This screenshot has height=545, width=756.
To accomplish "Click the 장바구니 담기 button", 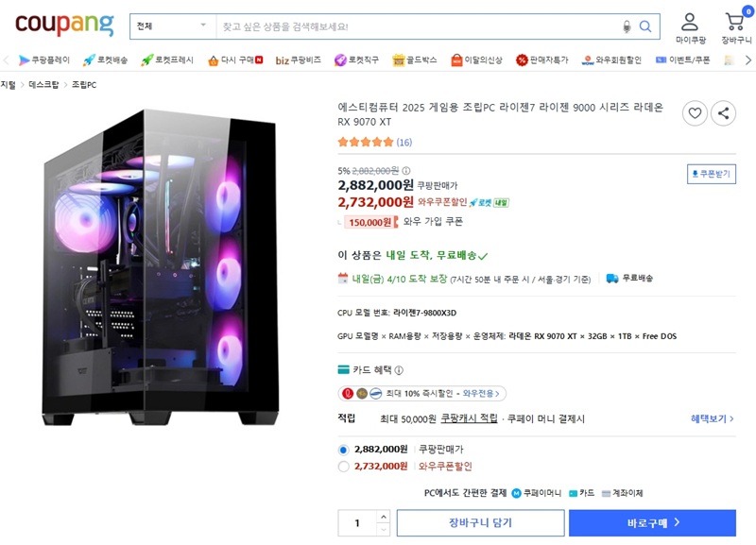I will click(x=480, y=523).
